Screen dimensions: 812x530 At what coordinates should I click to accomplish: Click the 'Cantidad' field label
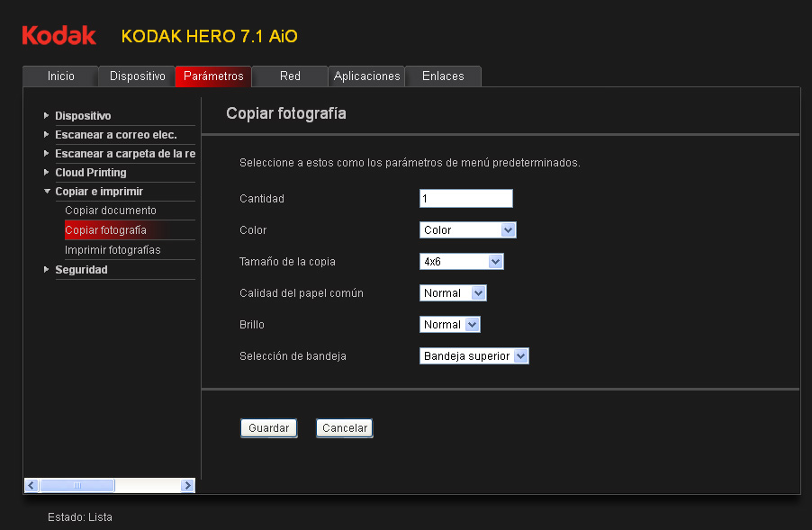pos(262,199)
